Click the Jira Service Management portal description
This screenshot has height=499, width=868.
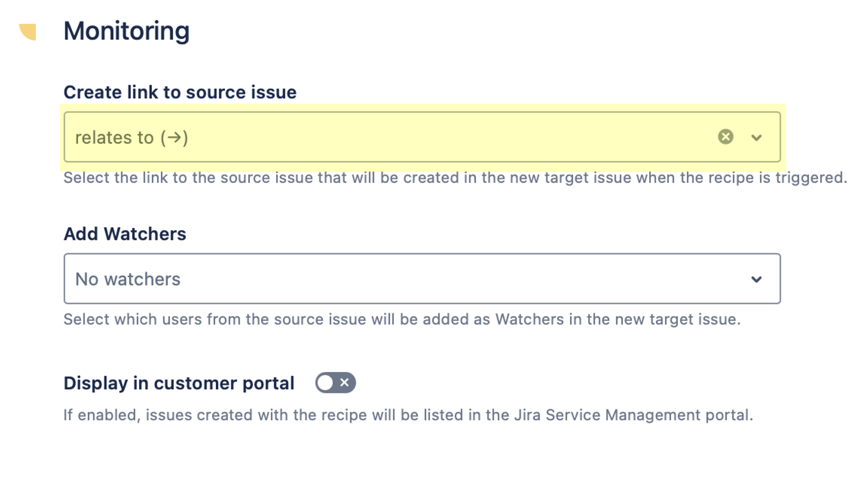point(408,416)
